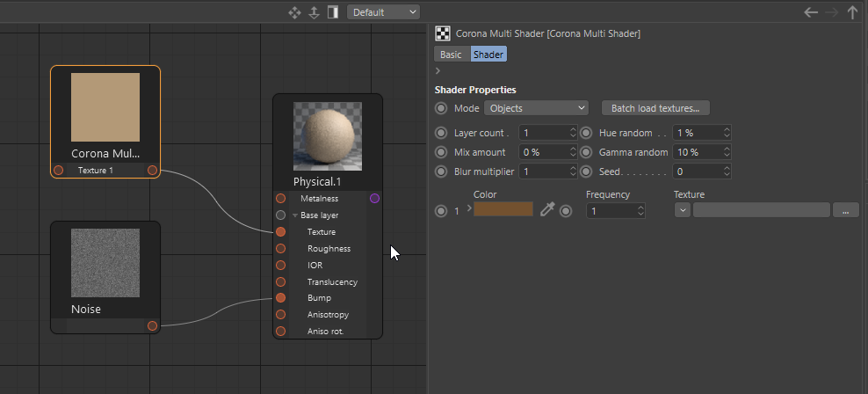The height and width of the screenshot is (394, 868).
Task: Click the Blur multiplier stepper arrows
Action: [x=574, y=171]
